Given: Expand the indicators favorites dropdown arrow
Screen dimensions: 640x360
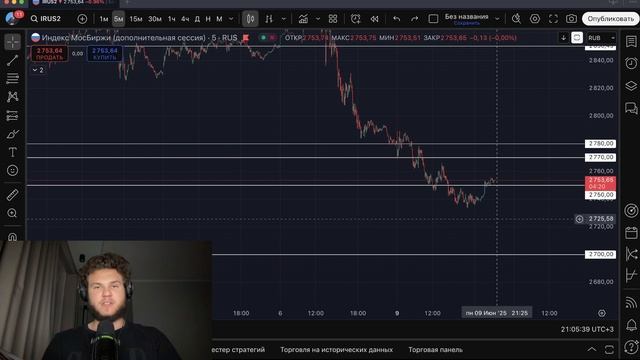Looking at the screenshot, I should coord(318,19).
